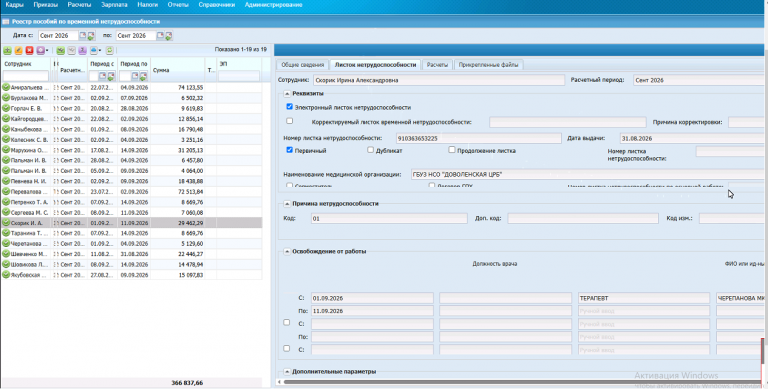Click the red X Delete icon
The image size is (768, 389).
point(29,50)
